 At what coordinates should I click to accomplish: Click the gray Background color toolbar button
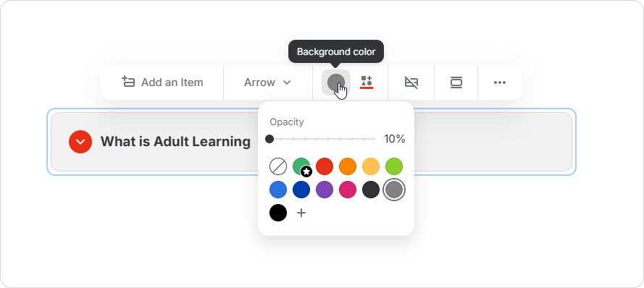[x=336, y=82]
